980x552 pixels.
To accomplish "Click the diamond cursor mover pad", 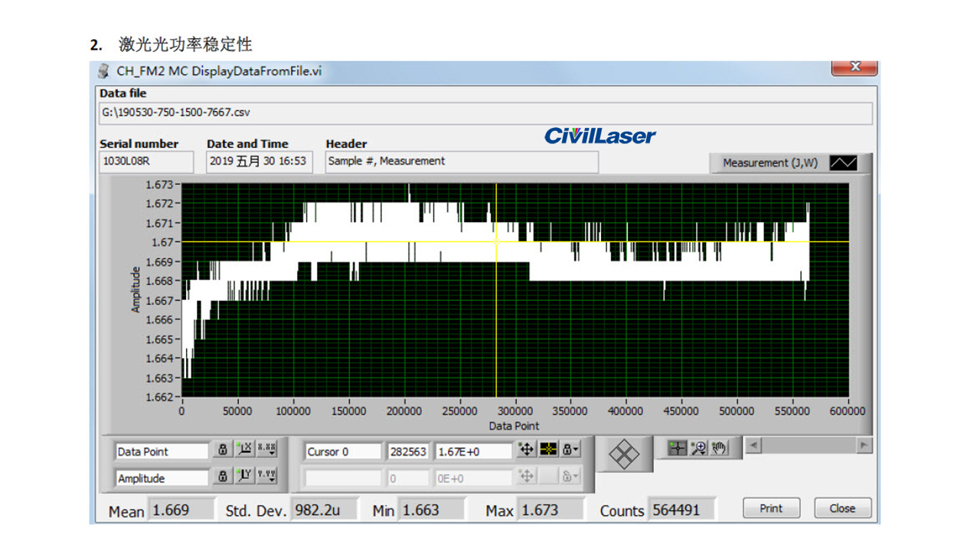I will point(624,454).
